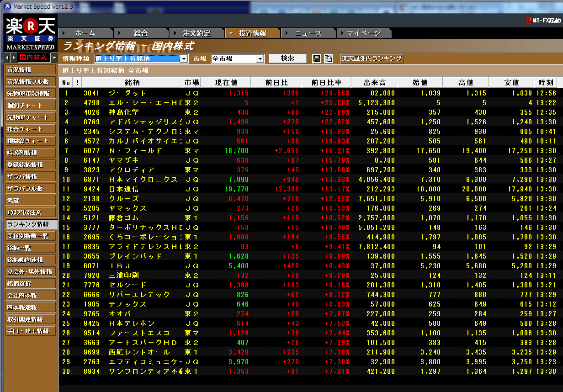Open 取引関連情報 in the sidebar
The image size is (563, 392).
coord(31,319)
